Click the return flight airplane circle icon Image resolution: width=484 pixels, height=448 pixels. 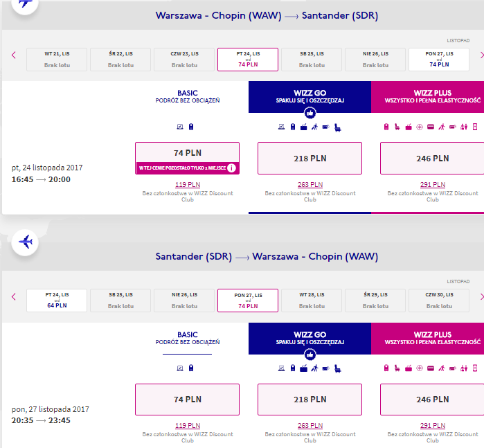[x=25, y=242]
